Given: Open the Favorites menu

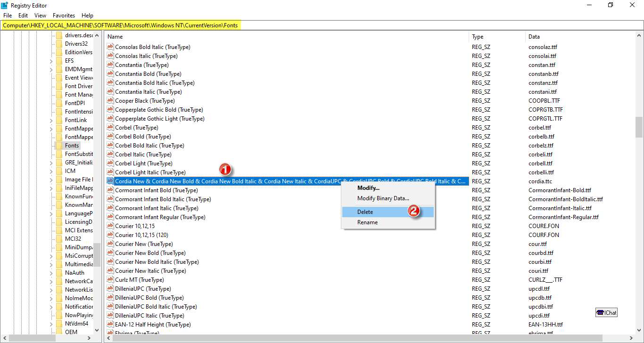Looking at the screenshot, I should (64, 16).
